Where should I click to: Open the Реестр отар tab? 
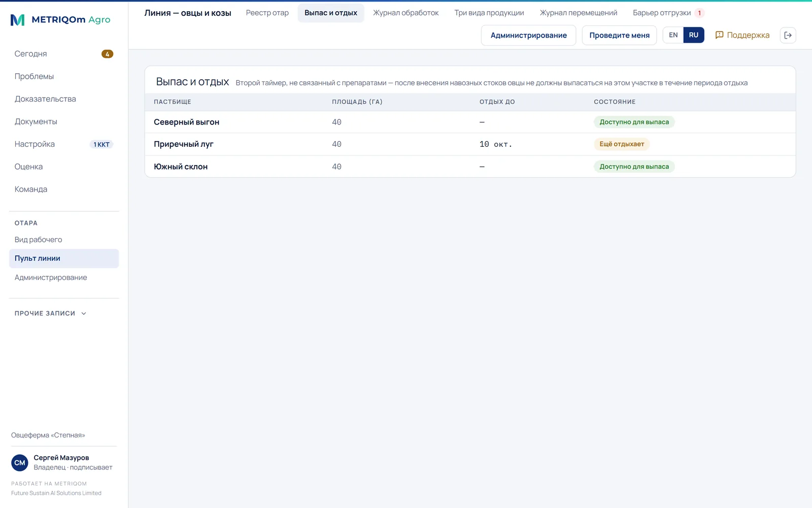pos(267,13)
